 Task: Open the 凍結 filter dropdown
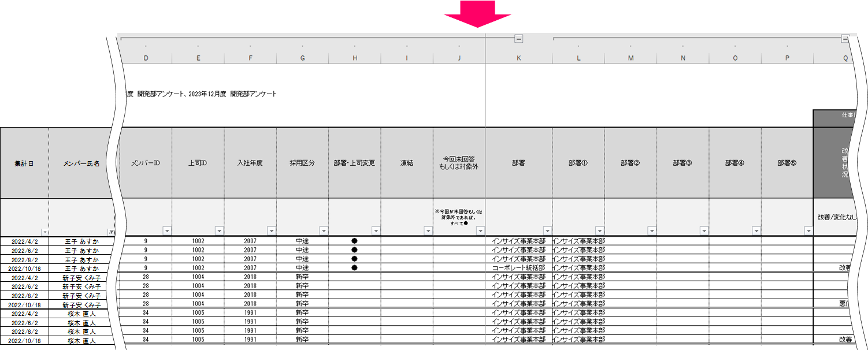428,231
